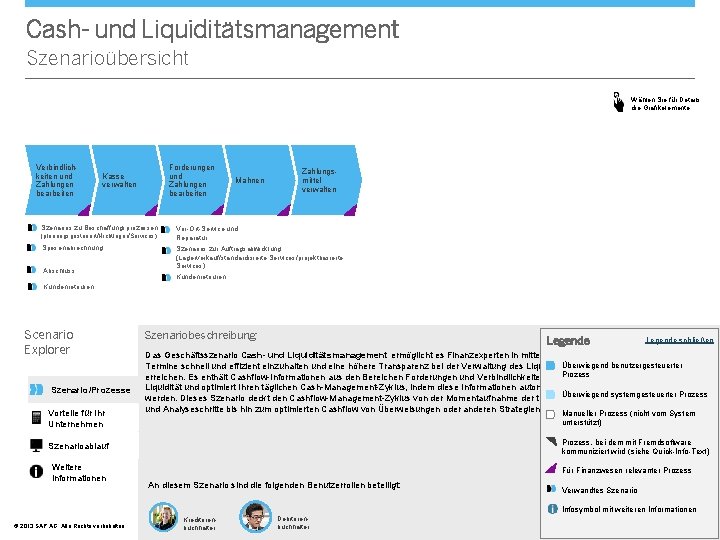Open Kundenretouren link below Auftragsabwicklung scenario
This screenshot has width=720, height=540.
[201, 277]
